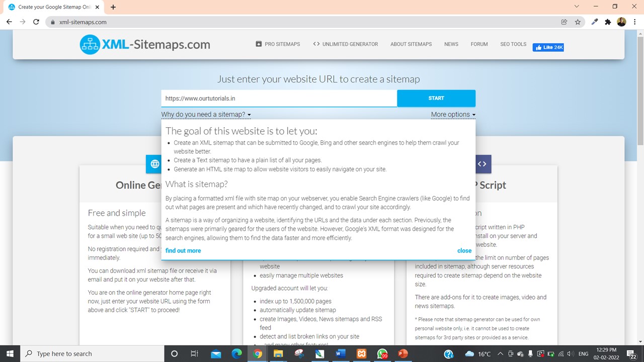Open XAMPP from the taskbar
644x362 pixels.
[361, 353]
